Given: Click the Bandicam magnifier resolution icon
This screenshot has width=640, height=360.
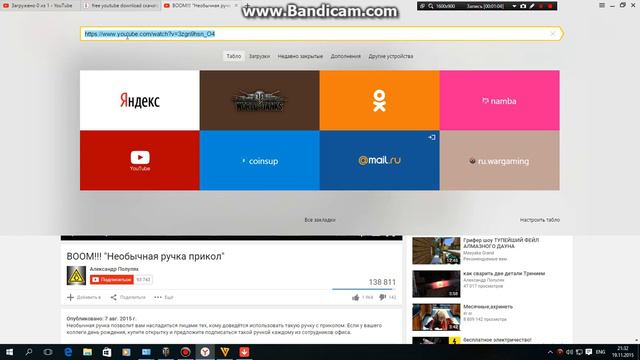Looking at the screenshot, I should [431, 6].
